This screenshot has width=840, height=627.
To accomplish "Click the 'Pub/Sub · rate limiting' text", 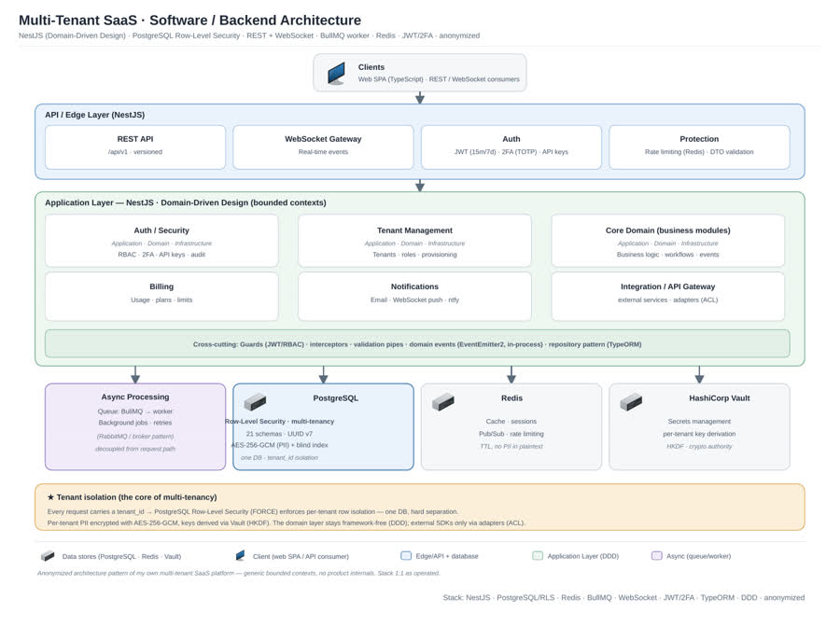I will point(511,434).
